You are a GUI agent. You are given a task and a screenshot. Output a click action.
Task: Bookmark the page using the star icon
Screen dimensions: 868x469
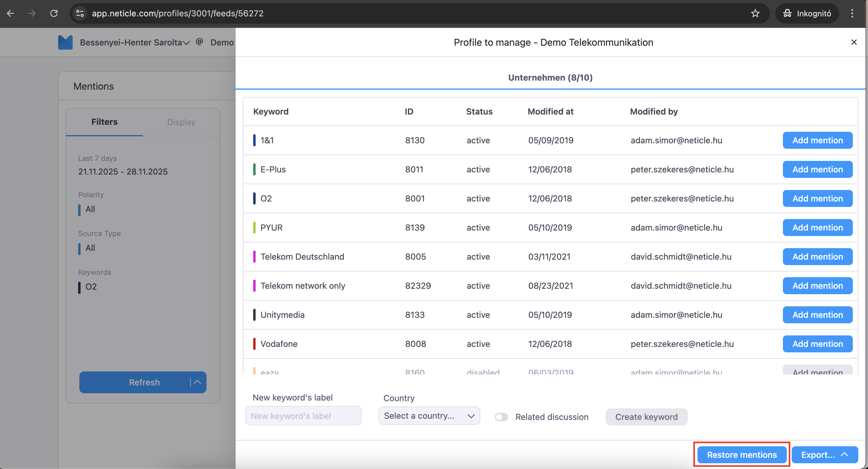tap(755, 13)
